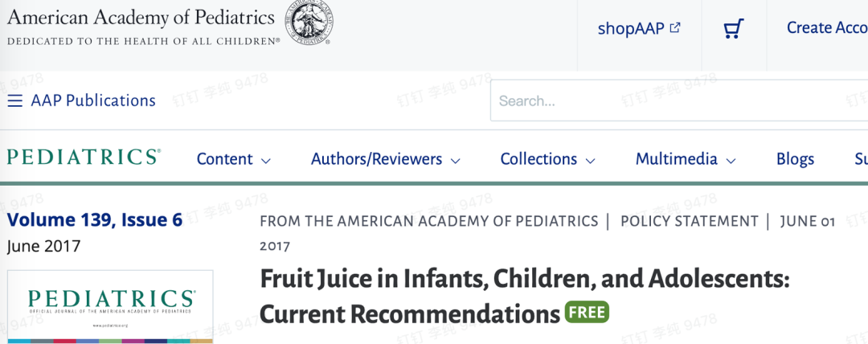Viewport: 868px width, 344px height.
Task: Open the Collections dropdown
Action: click(547, 159)
